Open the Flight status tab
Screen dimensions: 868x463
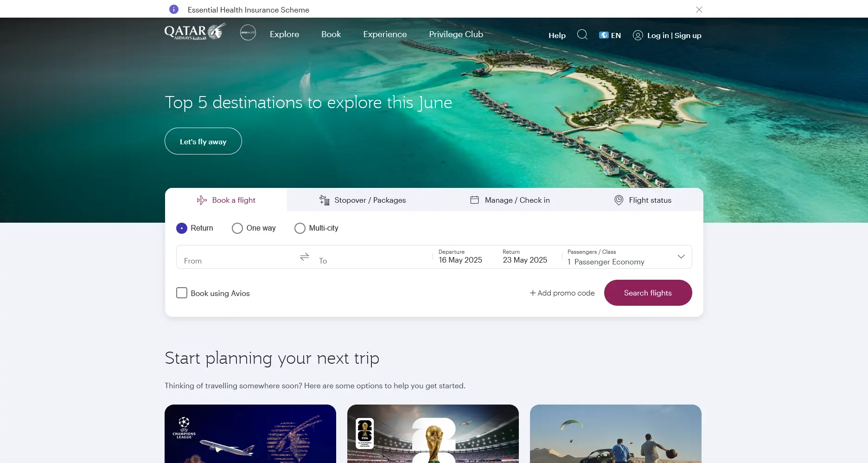pyautogui.click(x=643, y=200)
